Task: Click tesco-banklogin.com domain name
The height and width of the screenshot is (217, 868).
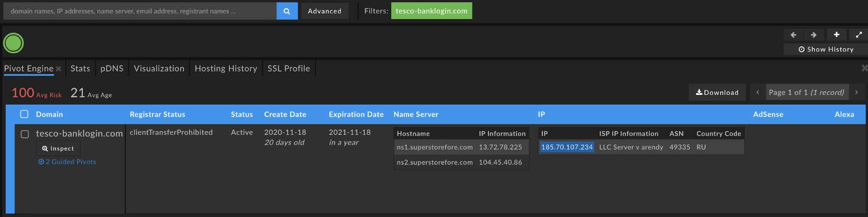Action: [x=79, y=134]
